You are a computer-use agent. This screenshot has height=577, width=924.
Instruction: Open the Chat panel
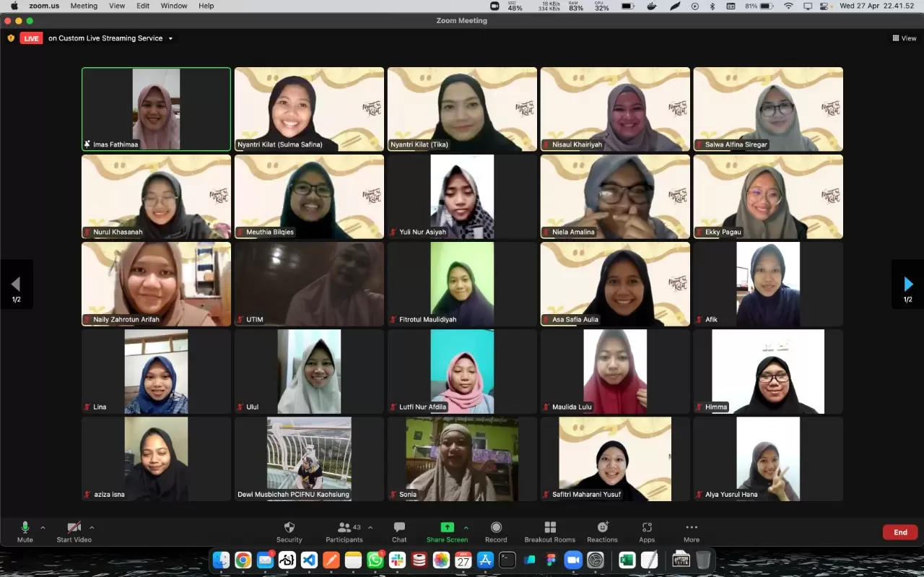[399, 532]
